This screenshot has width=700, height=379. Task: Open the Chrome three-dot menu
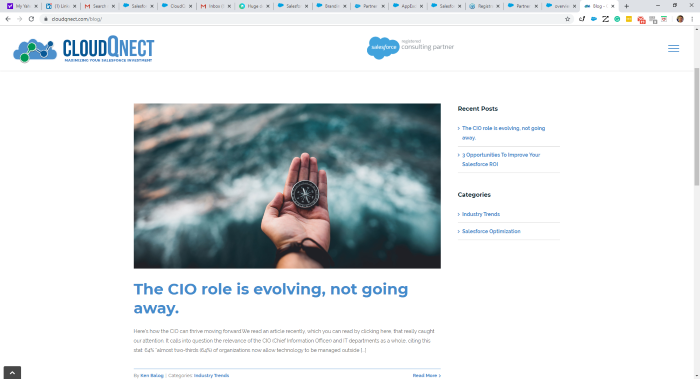tap(692, 19)
